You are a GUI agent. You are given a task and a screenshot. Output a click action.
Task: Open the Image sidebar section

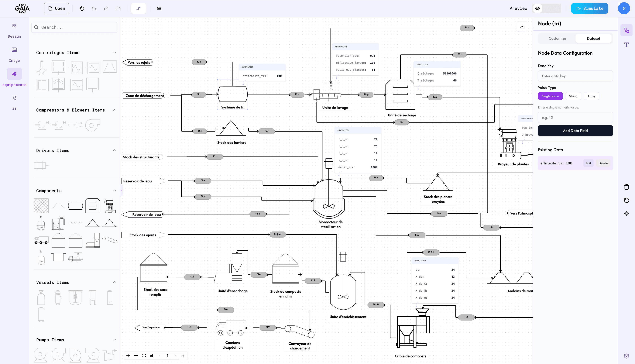pos(14,55)
